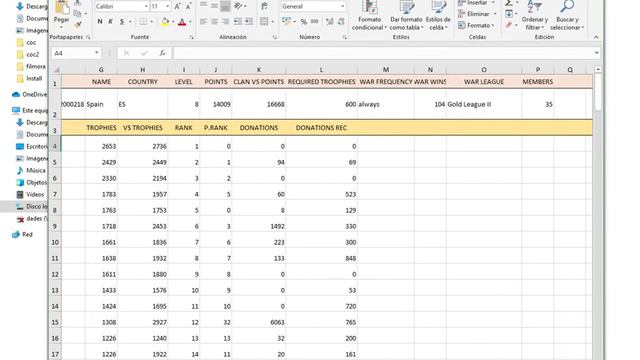Open the Calibri font name dropdown
Viewport: 640px width, 360px height.
tap(146, 7)
